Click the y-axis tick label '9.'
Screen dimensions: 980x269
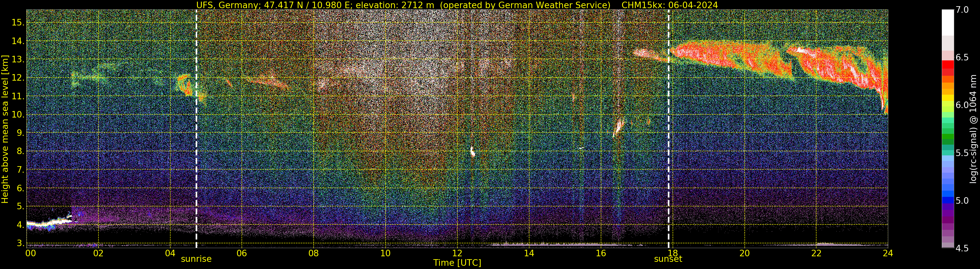click(20, 133)
